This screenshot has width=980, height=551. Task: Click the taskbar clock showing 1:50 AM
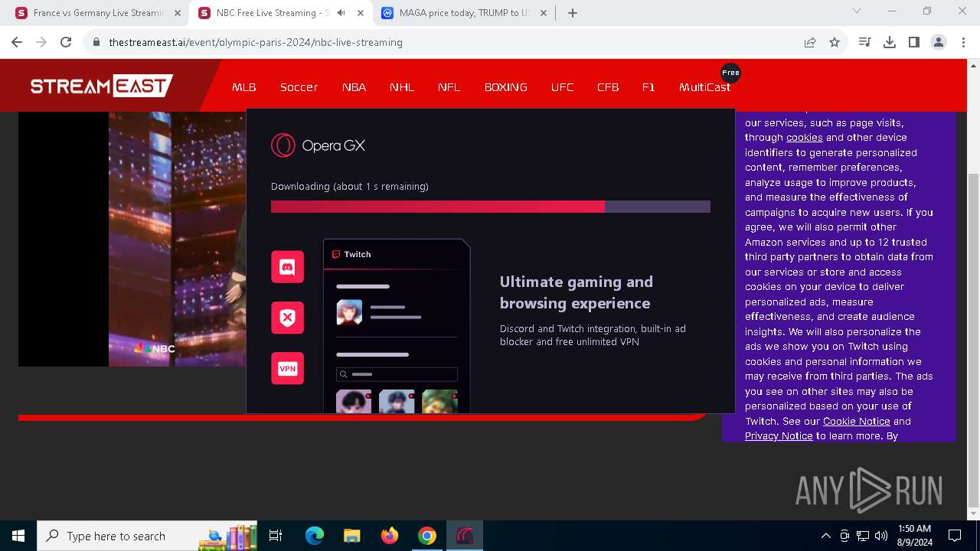(914, 536)
